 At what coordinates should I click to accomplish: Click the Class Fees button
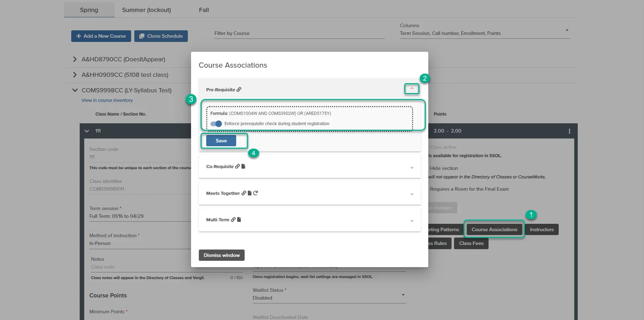[x=471, y=243]
